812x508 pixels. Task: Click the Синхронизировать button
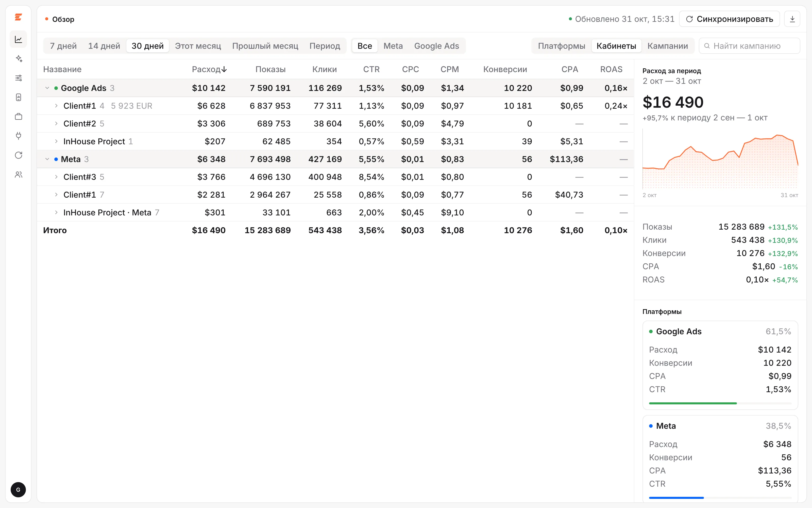pyautogui.click(x=730, y=19)
